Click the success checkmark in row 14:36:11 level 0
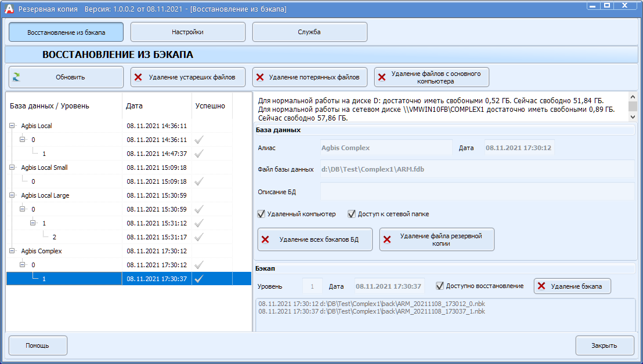Viewport: 643px width, 364px height. [199, 140]
